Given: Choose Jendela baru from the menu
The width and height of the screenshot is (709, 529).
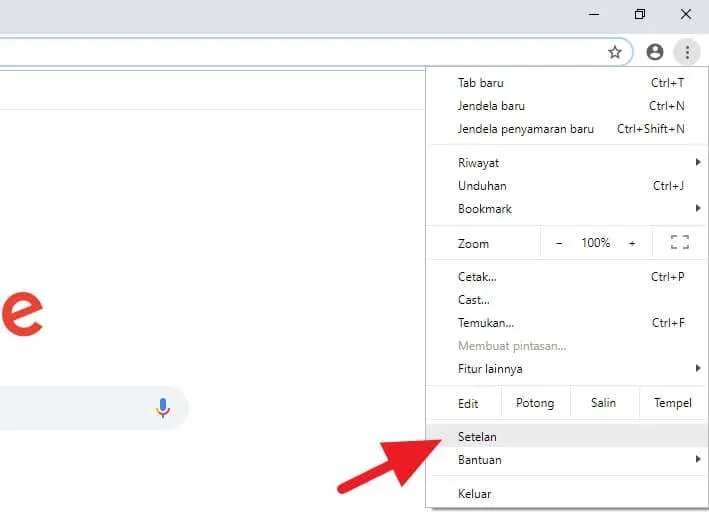Looking at the screenshot, I should [567, 106].
